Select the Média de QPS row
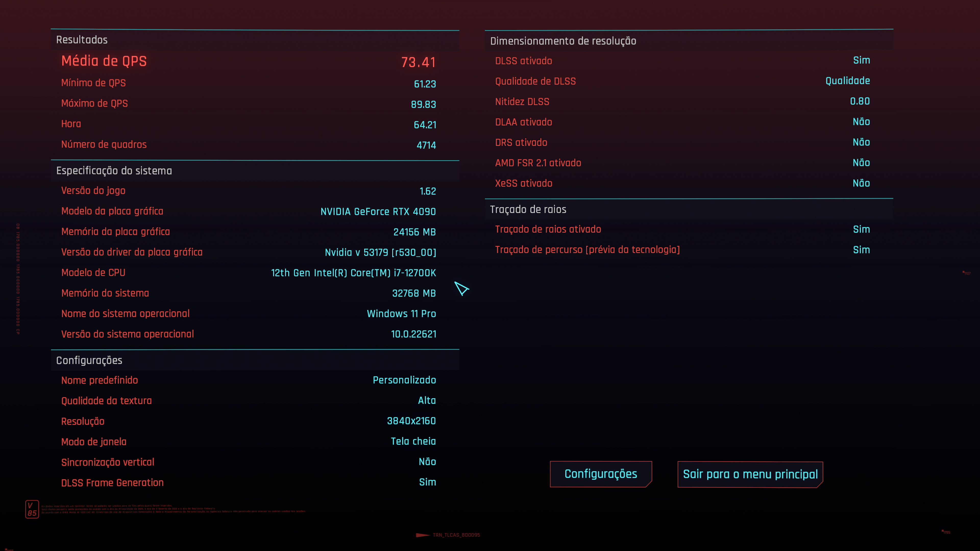Viewport: 980px width, 551px height. (248, 61)
